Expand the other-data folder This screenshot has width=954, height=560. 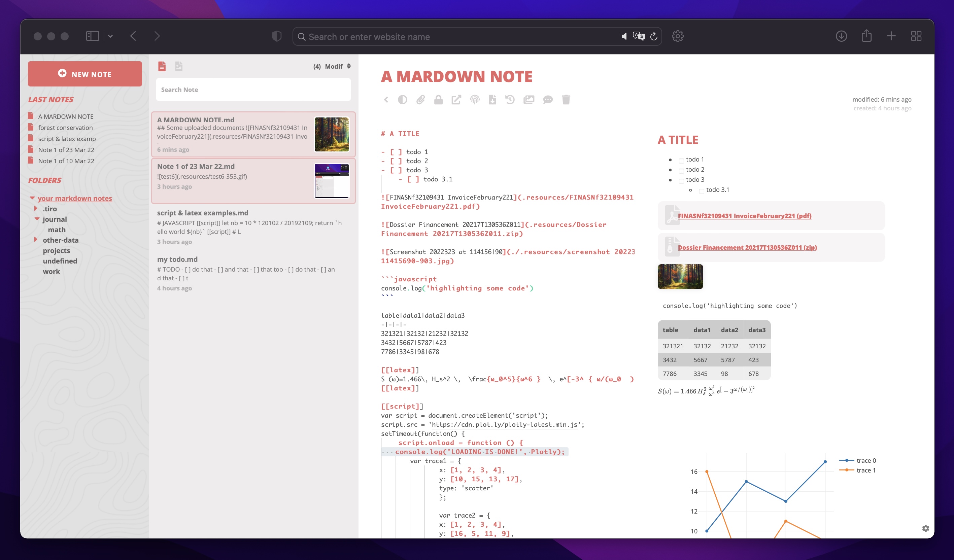tap(36, 240)
